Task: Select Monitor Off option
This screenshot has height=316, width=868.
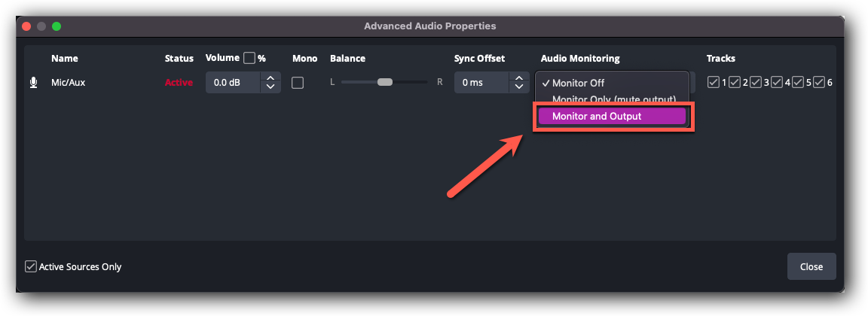Action: (x=578, y=83)
